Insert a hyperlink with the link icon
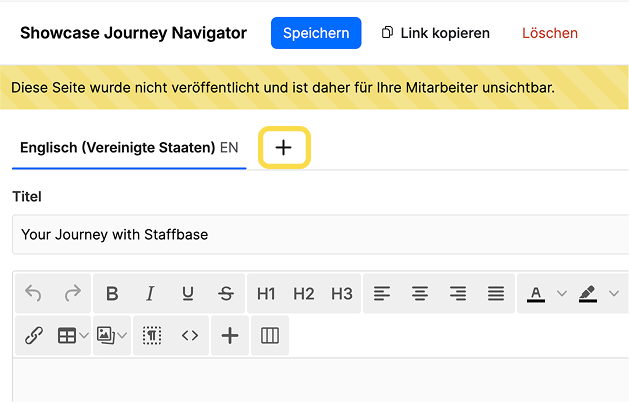 (x=34, y=335)
